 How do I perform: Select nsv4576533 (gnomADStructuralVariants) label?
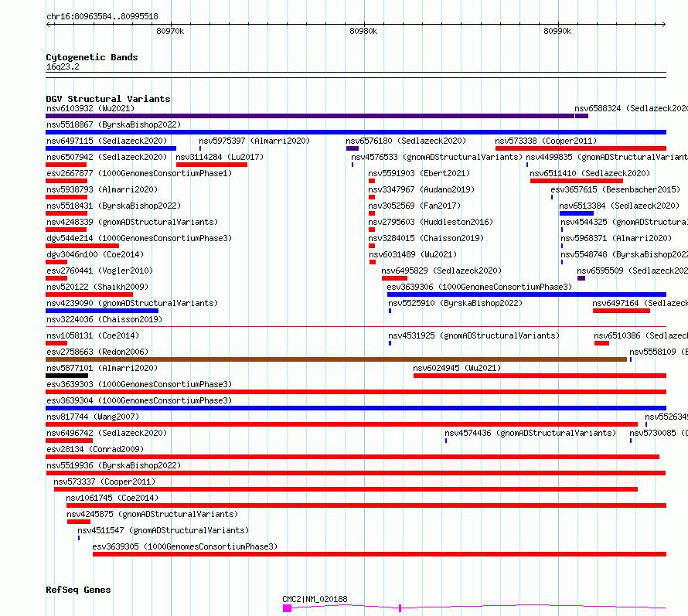(437, 157)
